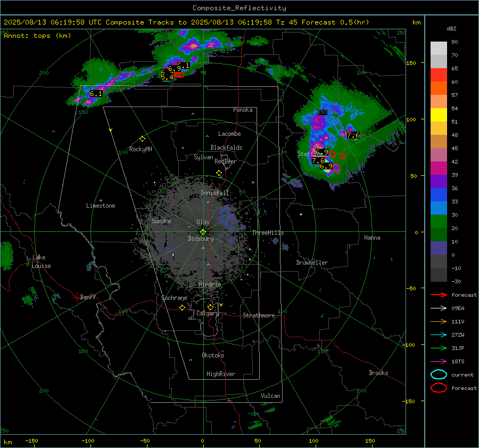Click the 'Annot: tops (km)' annotation text
The height and width of the screenshot is (448, 479).
point(37,36)
